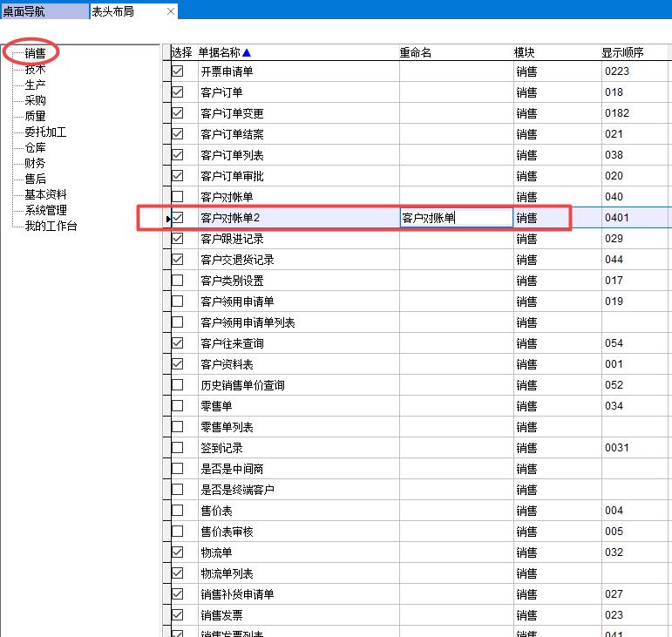Select 销售 in the module tree
The height and width of the screenshot is (637, 672).
tap(36, 53)
